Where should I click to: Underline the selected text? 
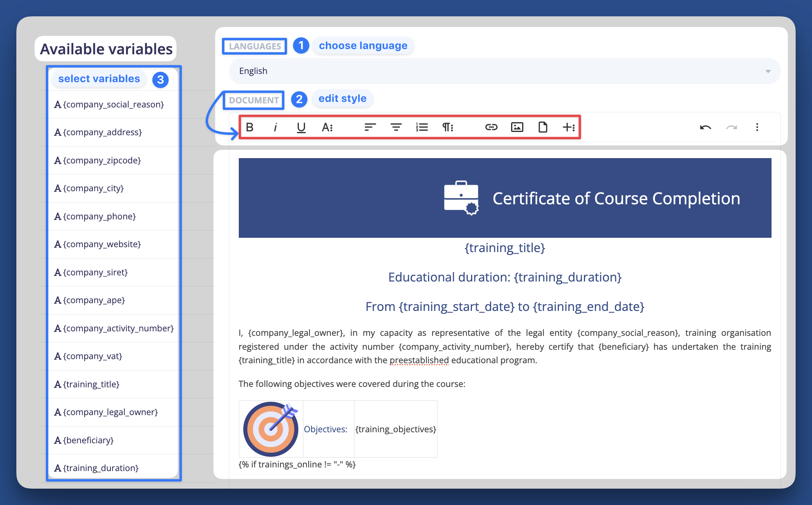(301, 127)
